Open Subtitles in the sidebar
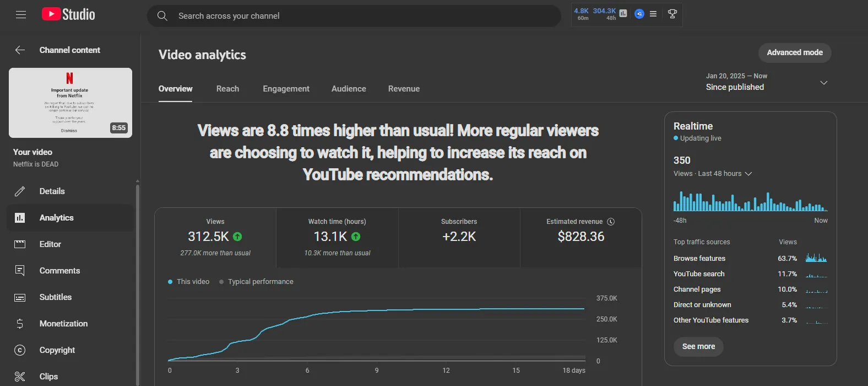868x386 pixels. coord(70,297)
